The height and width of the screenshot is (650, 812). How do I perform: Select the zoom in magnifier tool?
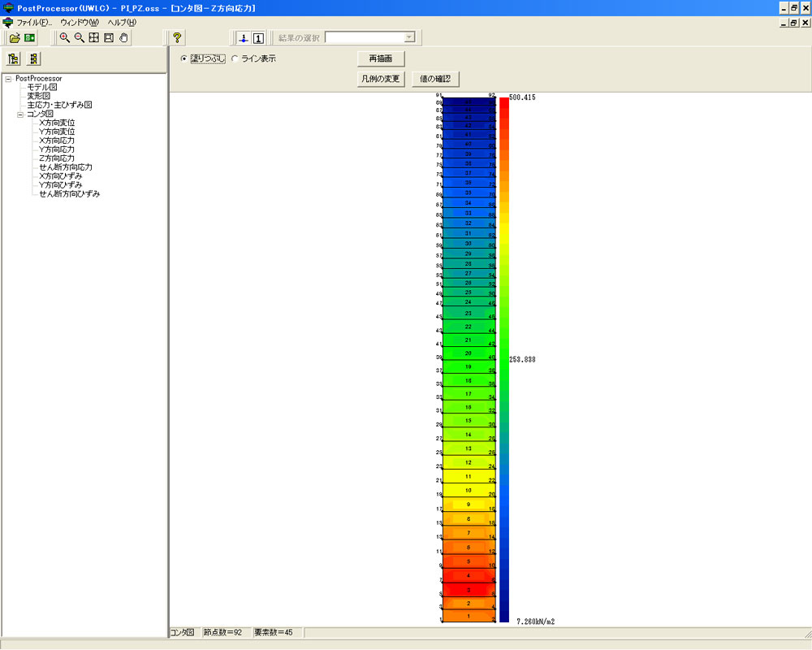click(65, 37)
